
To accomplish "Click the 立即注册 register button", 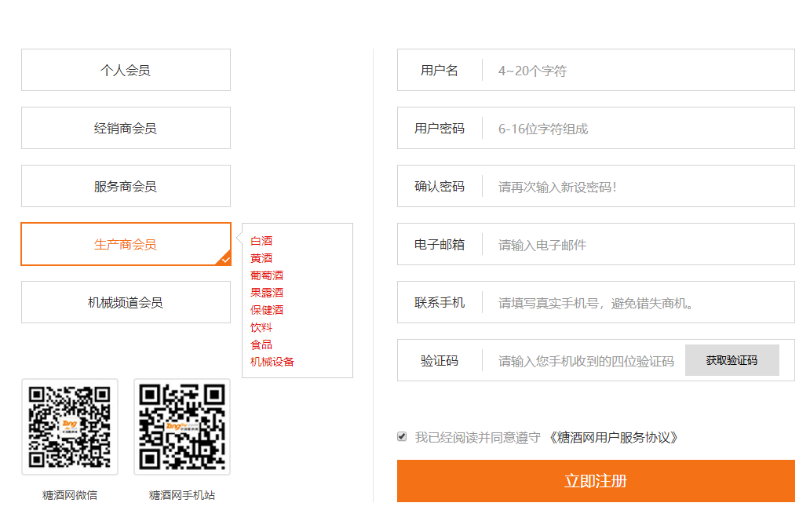I will click(596, 481).
